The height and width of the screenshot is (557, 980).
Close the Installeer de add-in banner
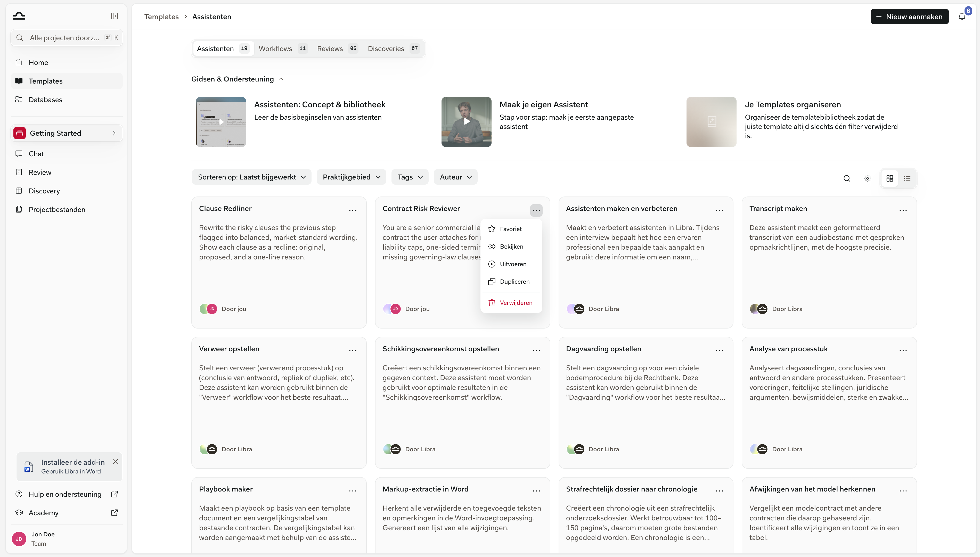tap(115, 462)
